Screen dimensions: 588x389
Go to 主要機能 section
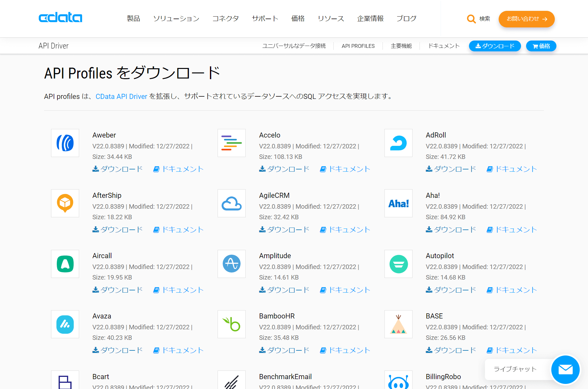401,46
